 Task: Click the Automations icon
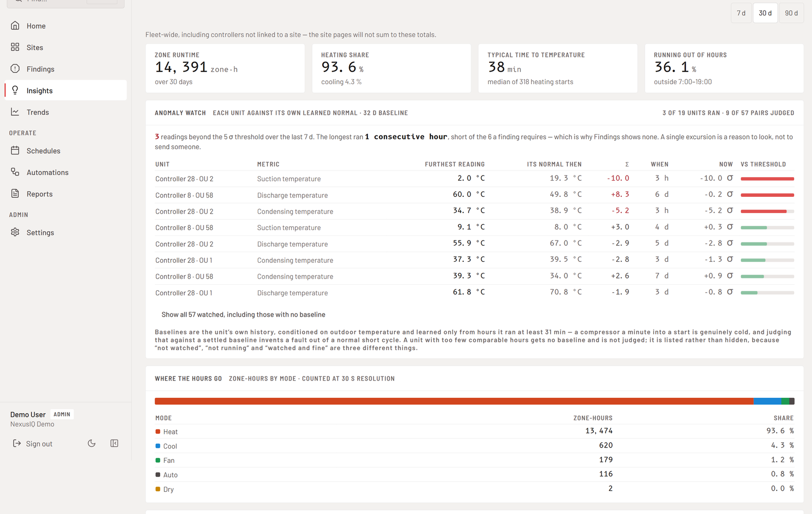(15, 172)
